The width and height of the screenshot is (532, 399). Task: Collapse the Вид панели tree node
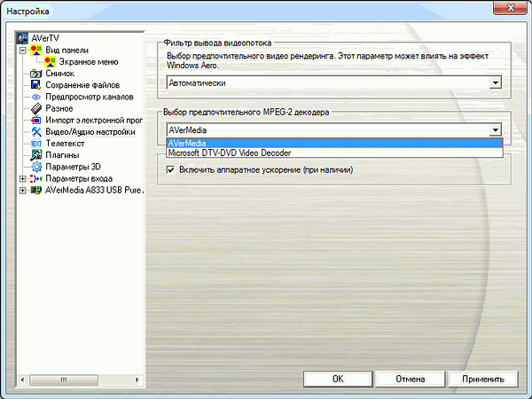pyautogui.click(x=22, y=51)
